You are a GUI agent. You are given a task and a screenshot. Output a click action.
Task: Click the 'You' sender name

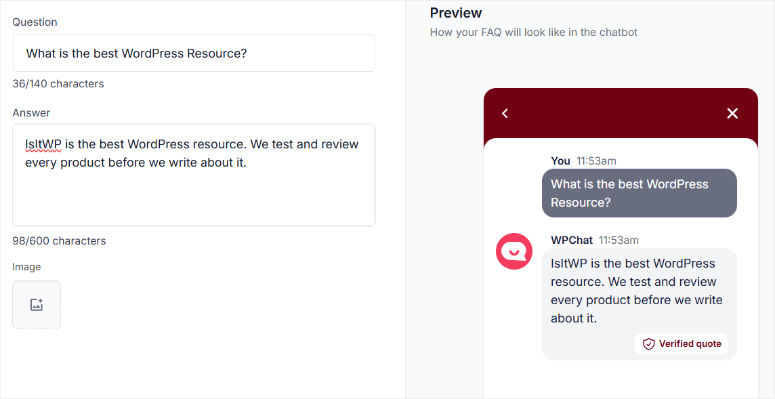coord(560,161)
